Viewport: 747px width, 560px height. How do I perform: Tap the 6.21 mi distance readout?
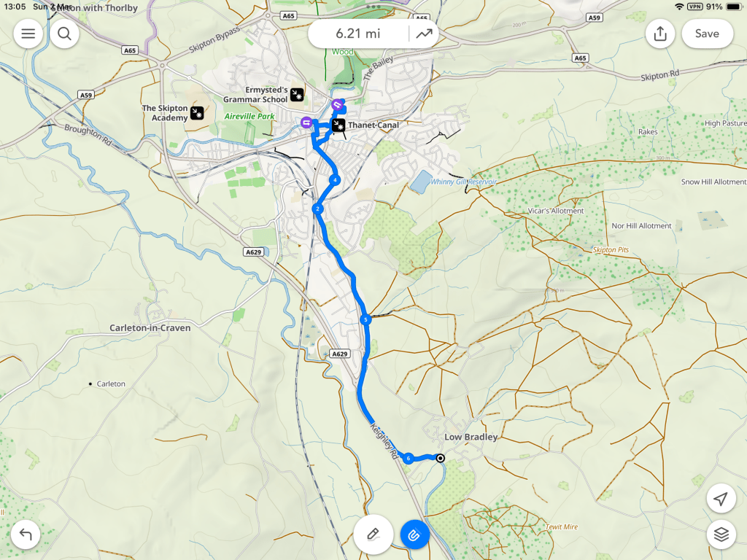click(358, 34)
